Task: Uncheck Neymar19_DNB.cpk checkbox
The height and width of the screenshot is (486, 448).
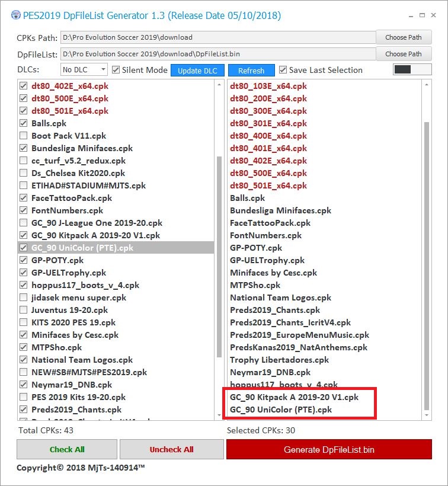Action: pos(23,384)
